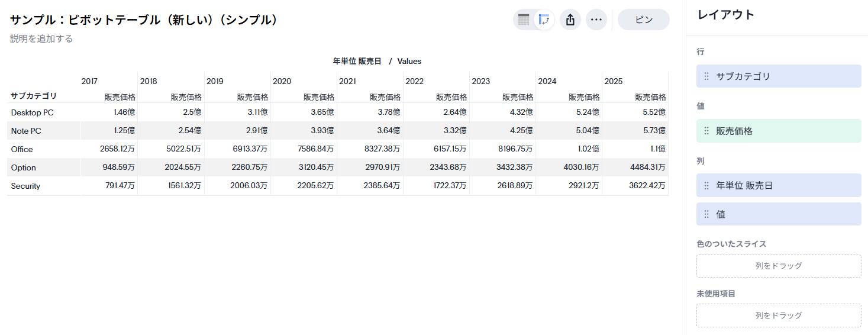Click the 2025 year column header
This screenshot has height=335, width=868.
click(x=614, y=81)
